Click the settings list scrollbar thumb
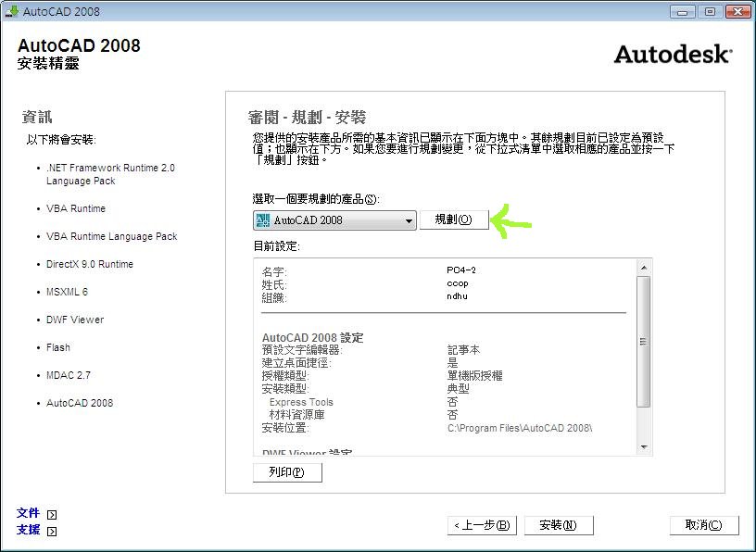 pos(644,342)
